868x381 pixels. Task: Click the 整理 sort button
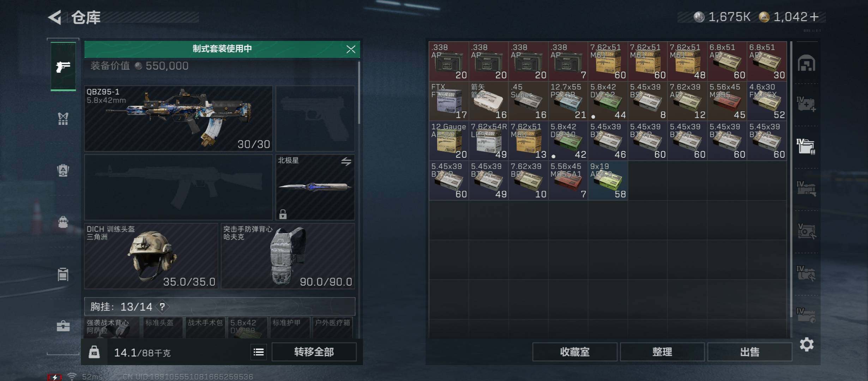(x=662, y=352)
